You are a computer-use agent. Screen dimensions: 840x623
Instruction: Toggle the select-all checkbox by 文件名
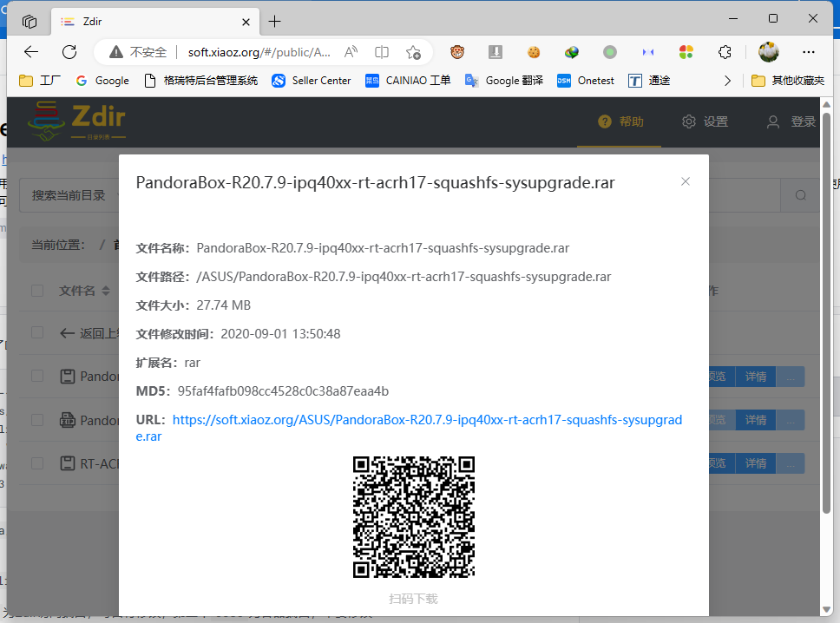(37, 291)
